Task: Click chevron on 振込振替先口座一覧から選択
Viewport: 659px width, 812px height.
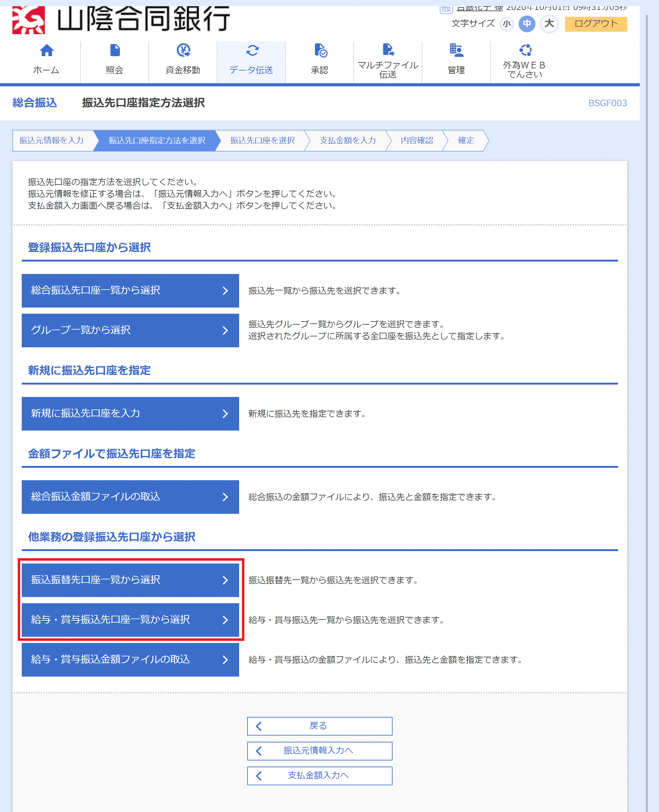Action: click(225, 580)
